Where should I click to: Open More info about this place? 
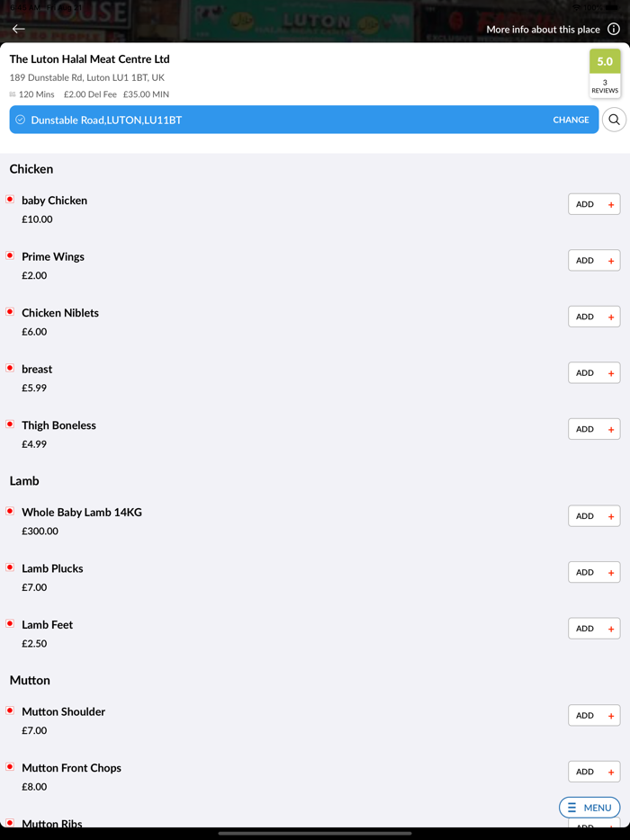[x=543, y=30]
